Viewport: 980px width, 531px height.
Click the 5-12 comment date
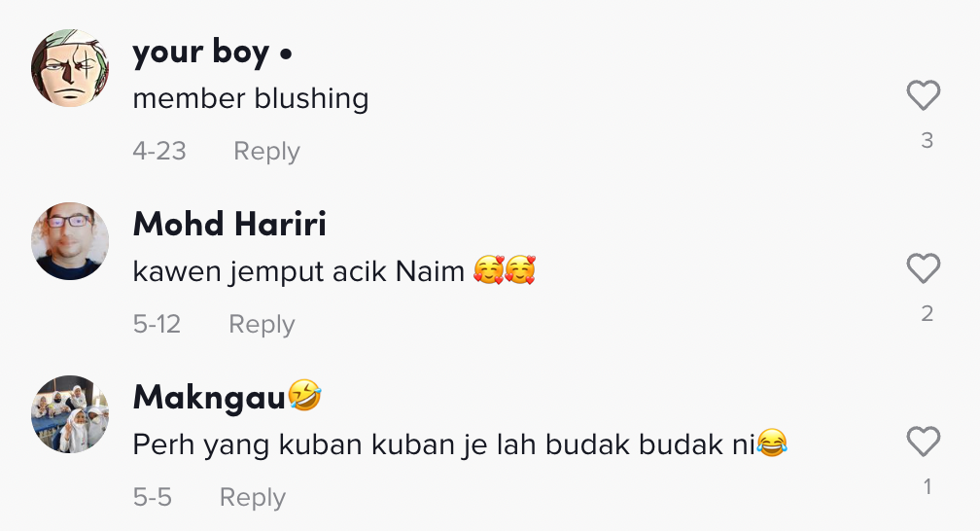point(157,325)
